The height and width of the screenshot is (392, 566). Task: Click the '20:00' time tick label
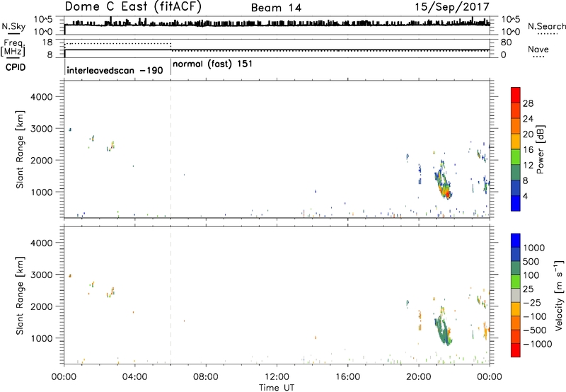click(419, 377)
